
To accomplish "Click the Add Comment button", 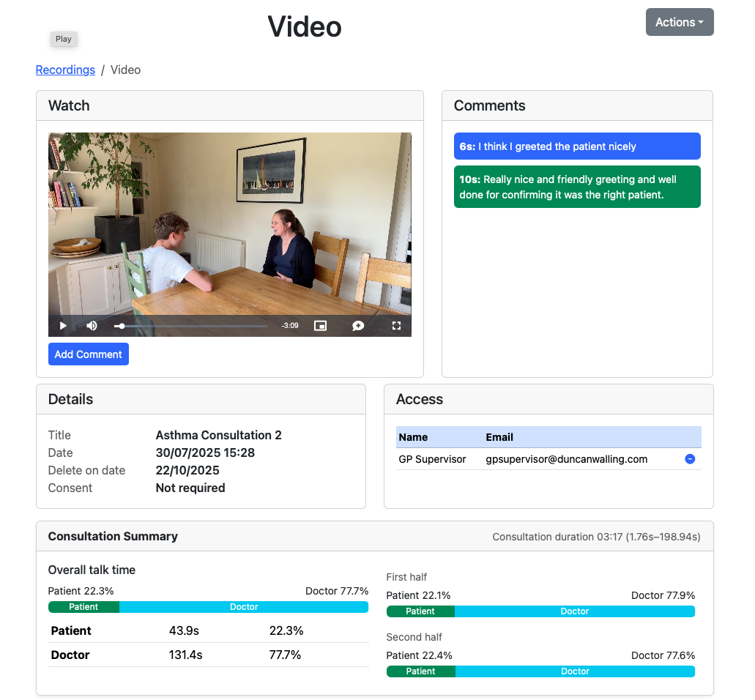I will click(89, 354).
